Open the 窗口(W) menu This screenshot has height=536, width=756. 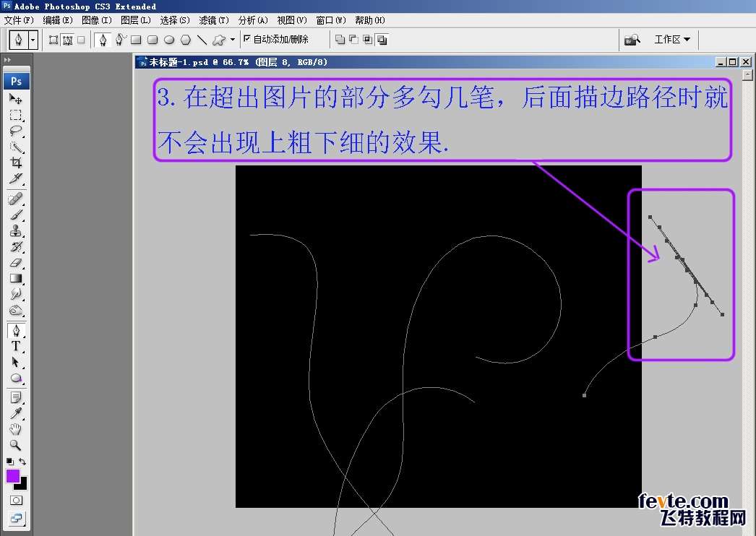[331, 20]
